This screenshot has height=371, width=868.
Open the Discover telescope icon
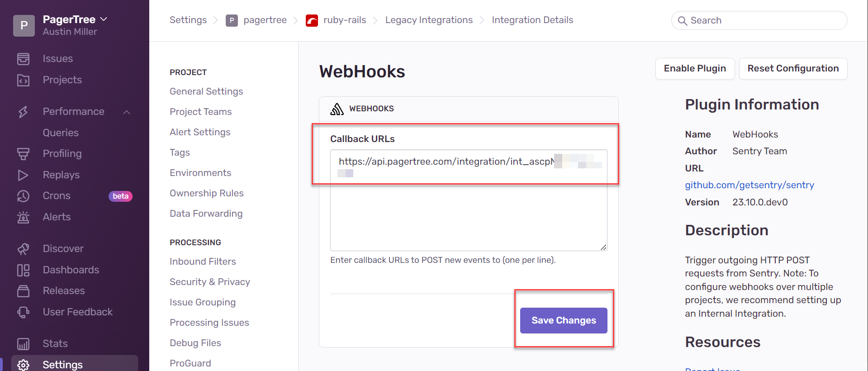click(x=23, y=249)
